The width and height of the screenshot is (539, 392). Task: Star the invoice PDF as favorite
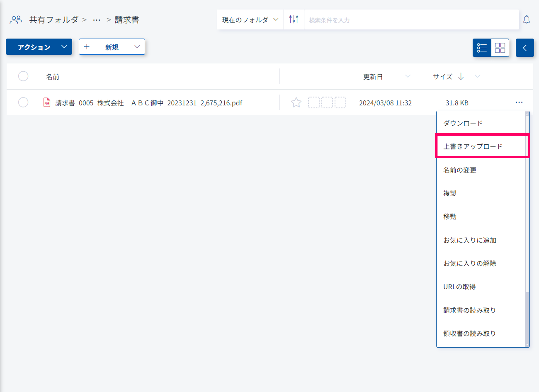tap(296, 103)
